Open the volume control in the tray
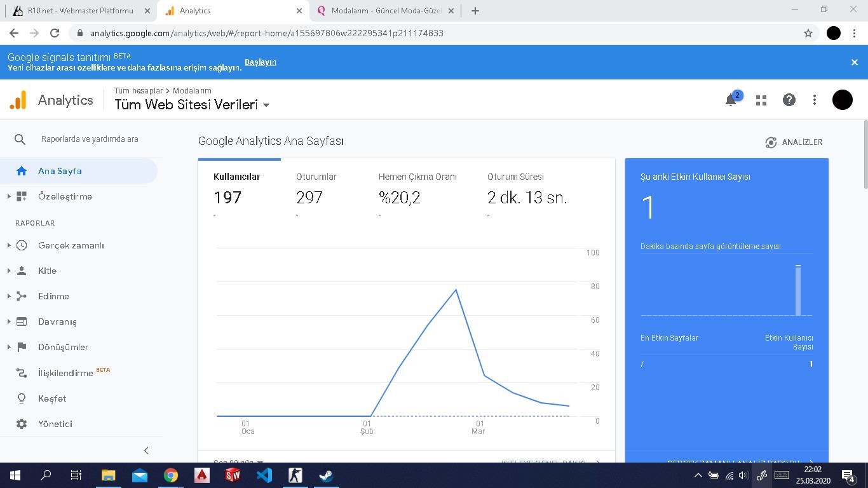Viewport: 868px width, 488px height. [x=744, y=475]
